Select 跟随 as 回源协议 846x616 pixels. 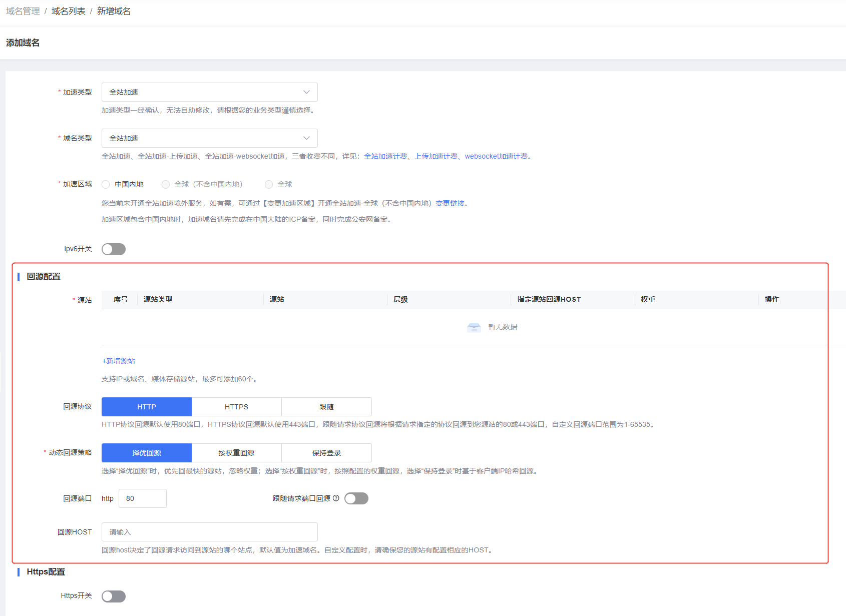pos(326,407)
